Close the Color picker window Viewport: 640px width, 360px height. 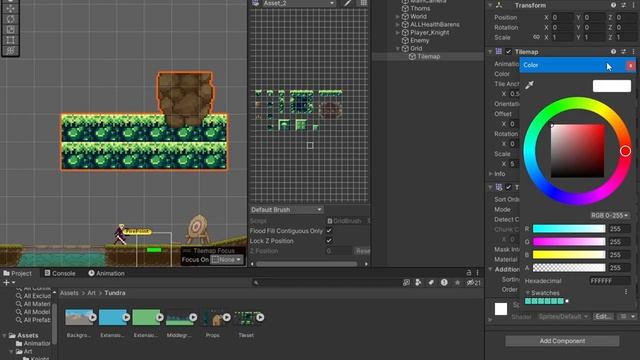[631, 65]
